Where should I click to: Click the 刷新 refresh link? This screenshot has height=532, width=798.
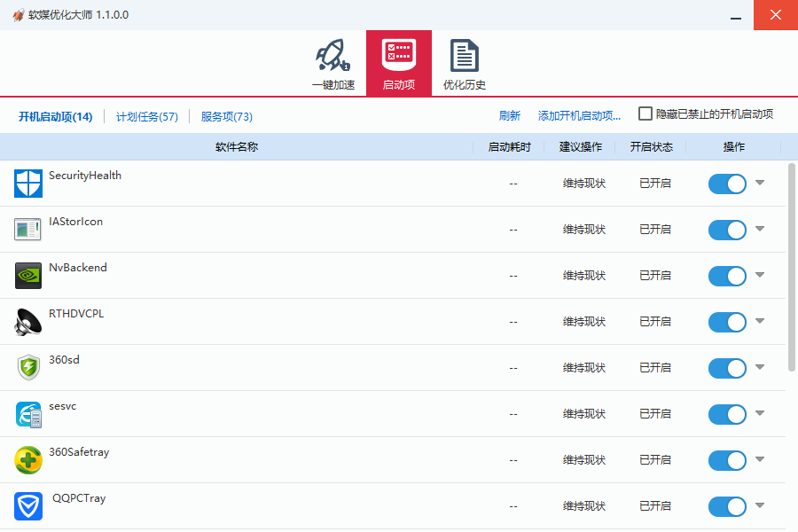point(510,116)
